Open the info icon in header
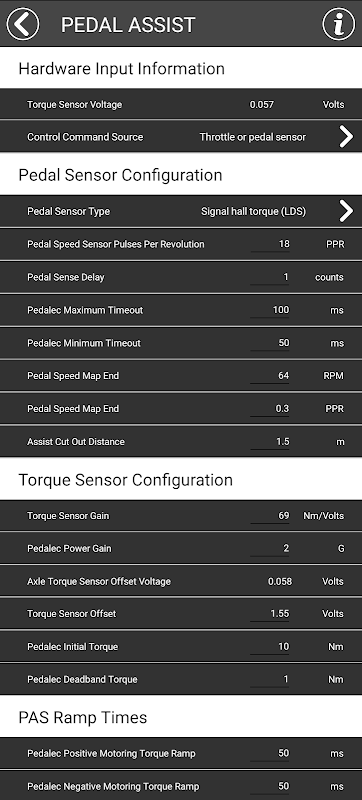The height and width of the screenshot is (800, 362). click(x=339, y=23)
